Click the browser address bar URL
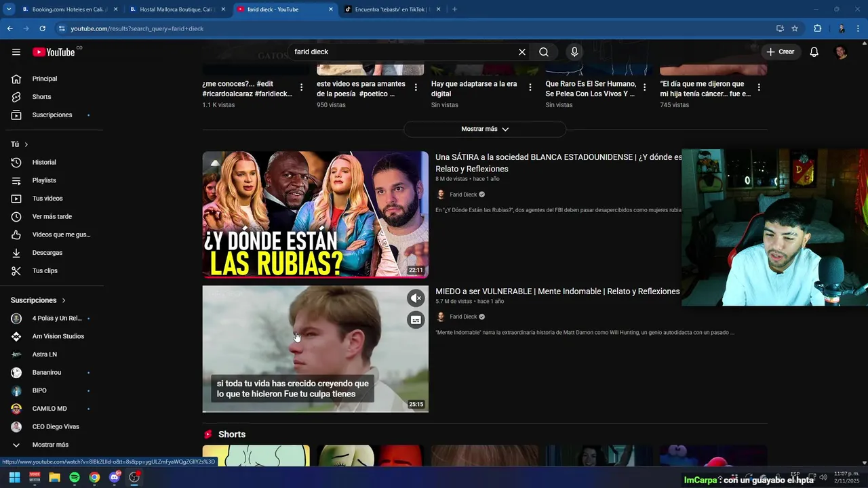The width and height of the screenshot is (868, 488). pyautogui.click(x=137, y=28)
